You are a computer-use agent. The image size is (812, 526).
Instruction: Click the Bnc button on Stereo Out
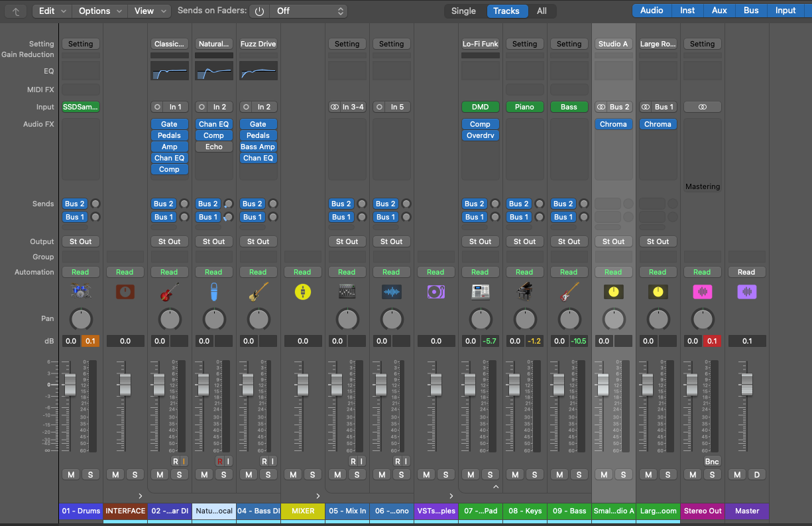pyautogui.click(x=712, y=461)
